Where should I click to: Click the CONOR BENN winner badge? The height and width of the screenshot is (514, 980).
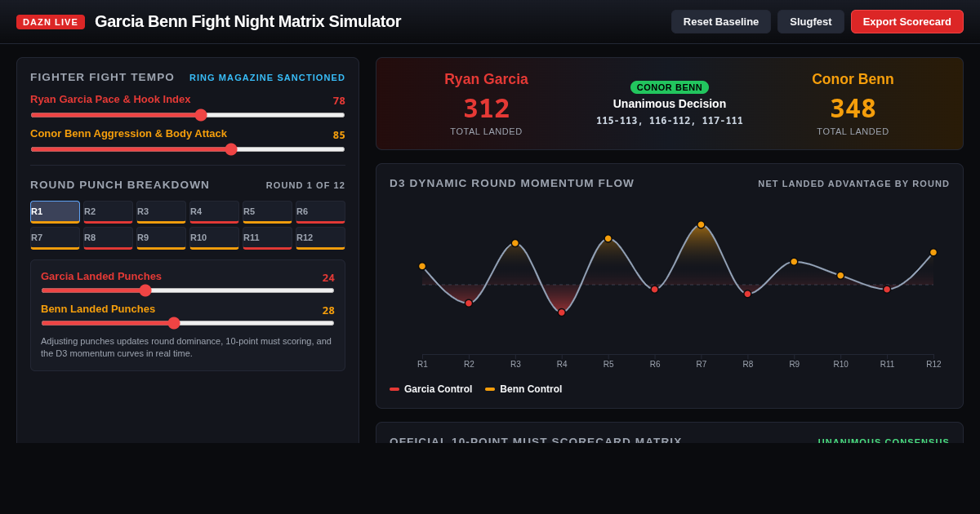tap(670, 87)
